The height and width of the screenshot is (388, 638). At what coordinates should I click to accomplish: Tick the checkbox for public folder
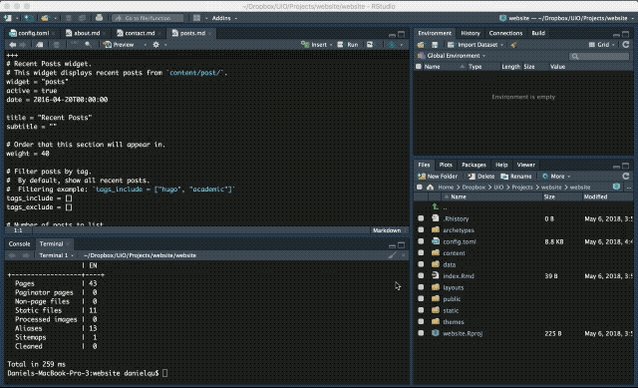click(x=421, y=299)
